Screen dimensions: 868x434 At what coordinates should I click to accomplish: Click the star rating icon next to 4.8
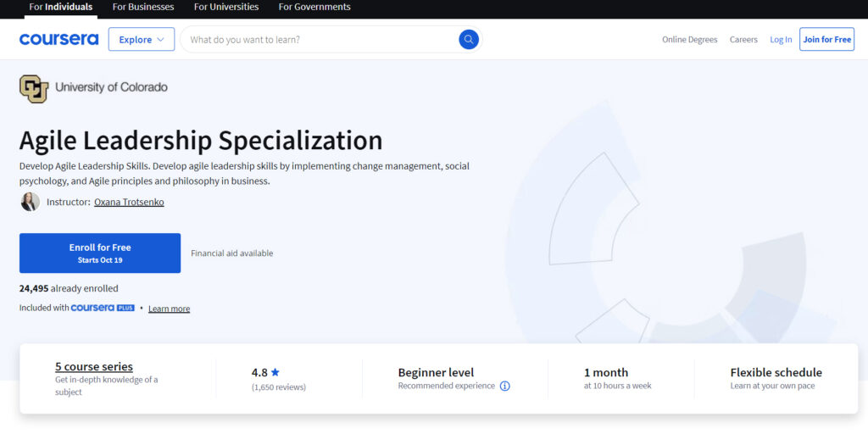275,372
